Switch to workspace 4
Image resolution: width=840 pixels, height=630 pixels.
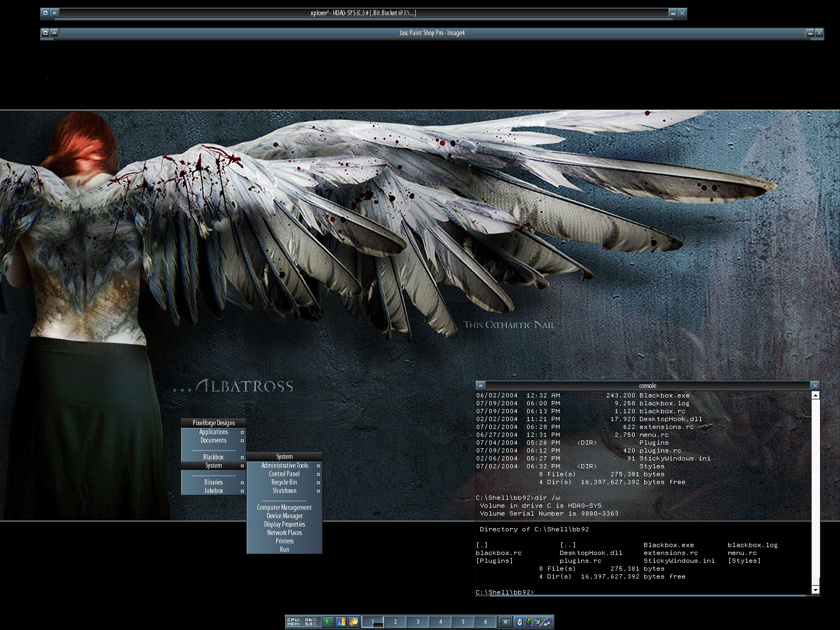tap(440, 622)
